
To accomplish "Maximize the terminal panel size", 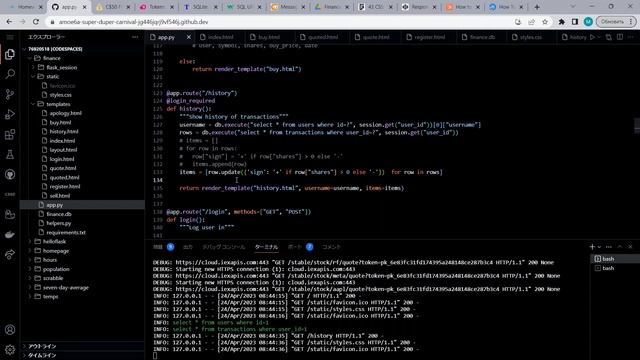I will (x=620, y=247).
